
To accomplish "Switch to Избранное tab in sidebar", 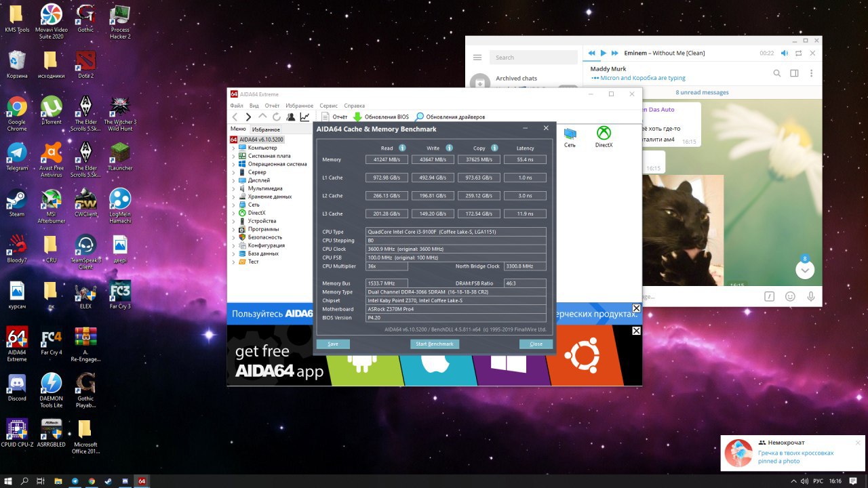I will point(266,129).
